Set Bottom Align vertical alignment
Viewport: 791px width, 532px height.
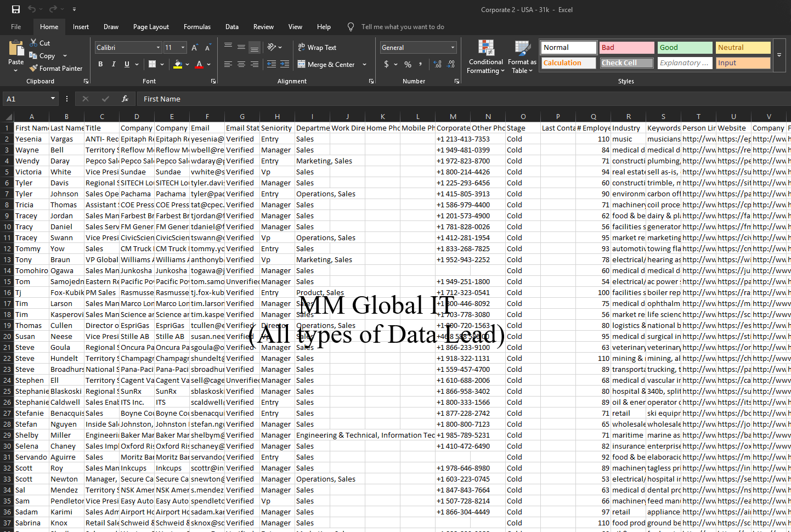(255, 47)
